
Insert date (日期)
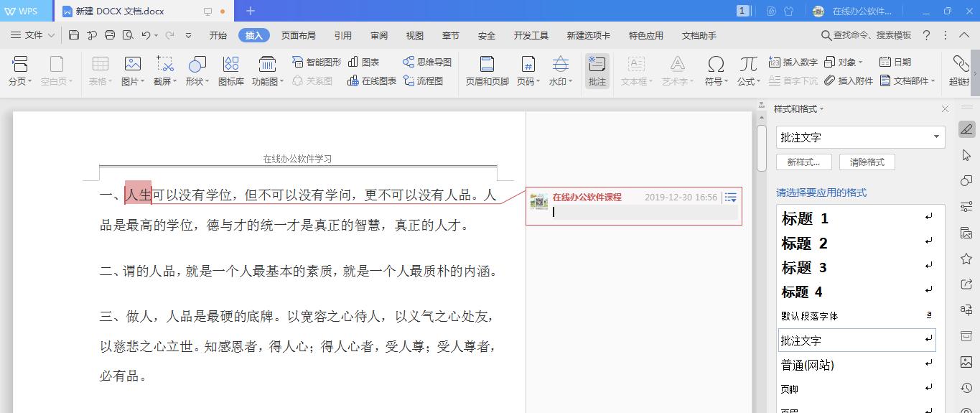[895, 62]
